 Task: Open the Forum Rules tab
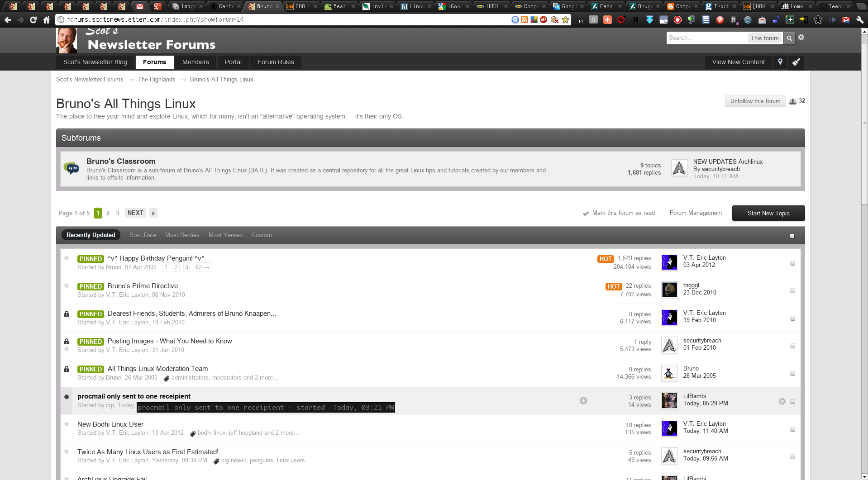click(x=276, y=62)
